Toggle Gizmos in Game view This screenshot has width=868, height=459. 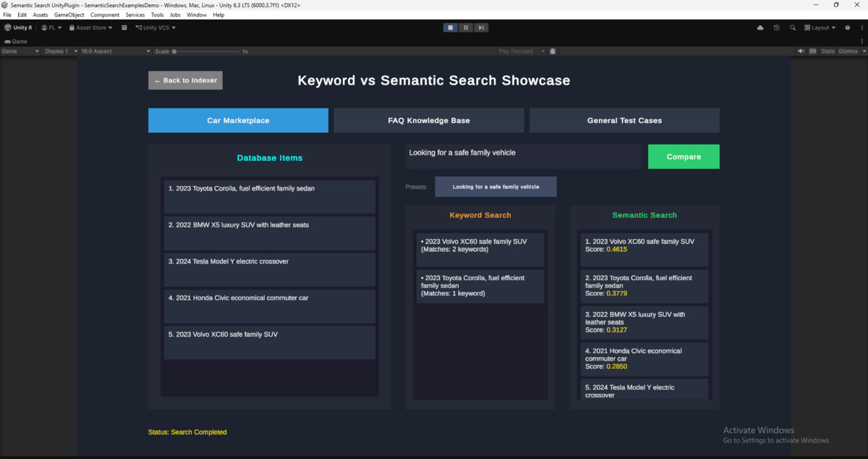(x=848, y=51)
